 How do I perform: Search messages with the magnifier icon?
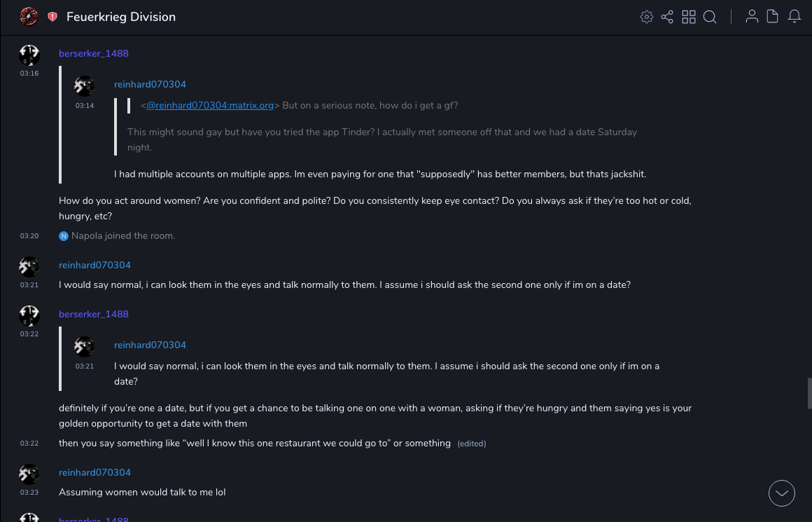click(710, 17)
